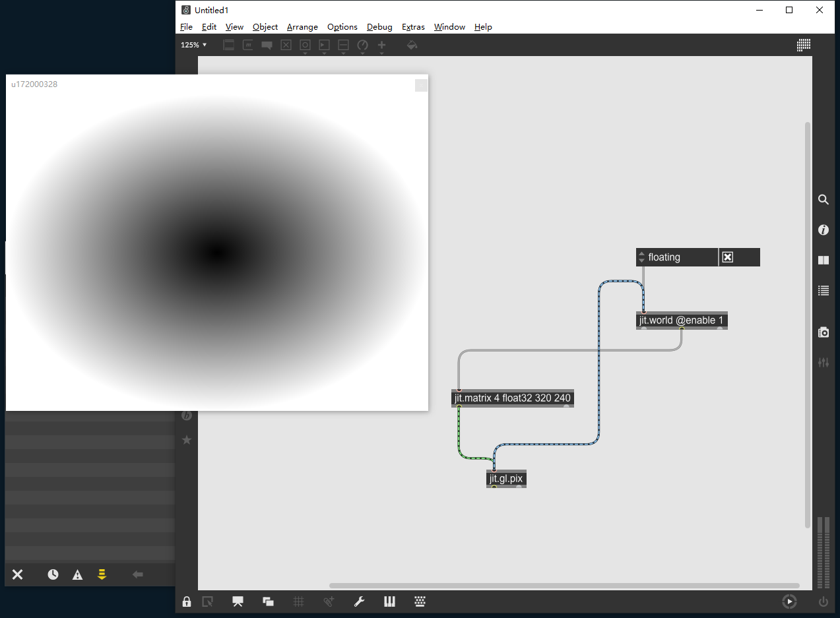840x618 pixels.
Task: Add a dial object from top toolbar
Action: coord(362,46)
